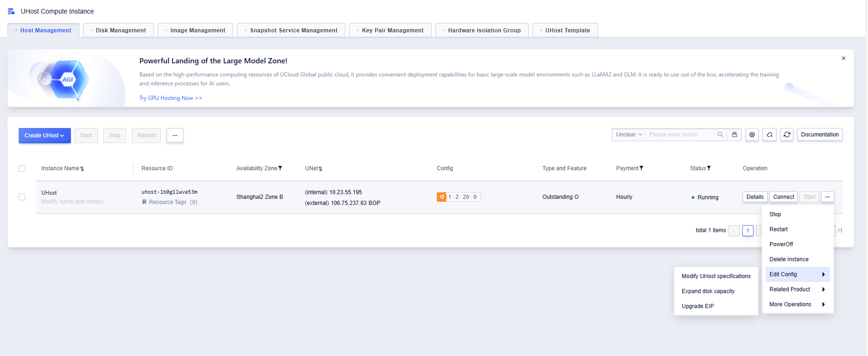Choose Stop from the row menu
This screenshot has height=356, width=868.
798,214
